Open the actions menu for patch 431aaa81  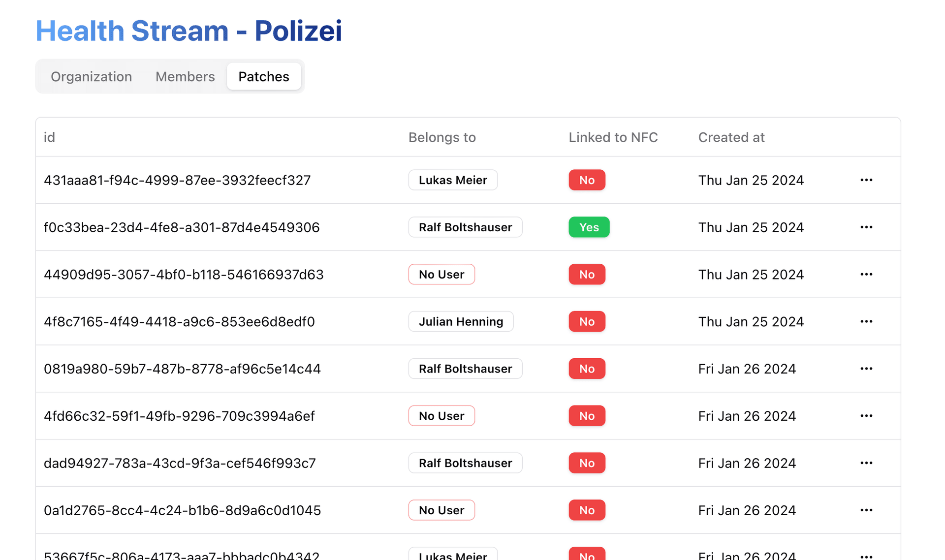(x=866, y=180)
